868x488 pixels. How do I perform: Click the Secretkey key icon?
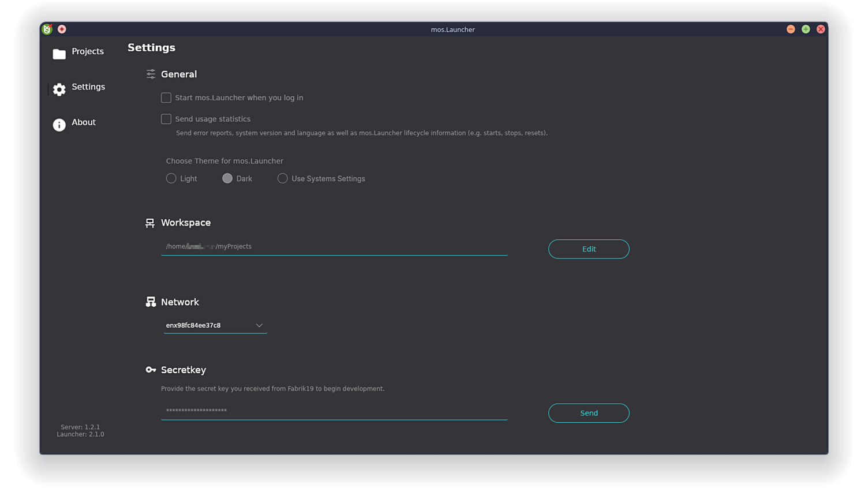[x=151, y=370]
